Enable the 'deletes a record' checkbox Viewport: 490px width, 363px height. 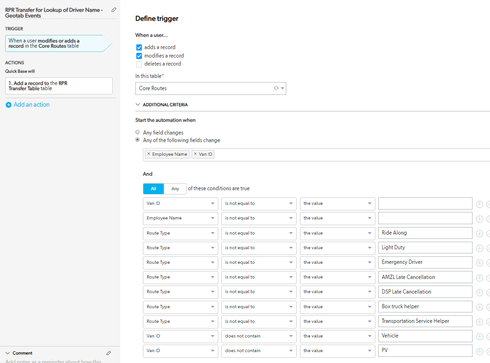(x=139, y=64)
